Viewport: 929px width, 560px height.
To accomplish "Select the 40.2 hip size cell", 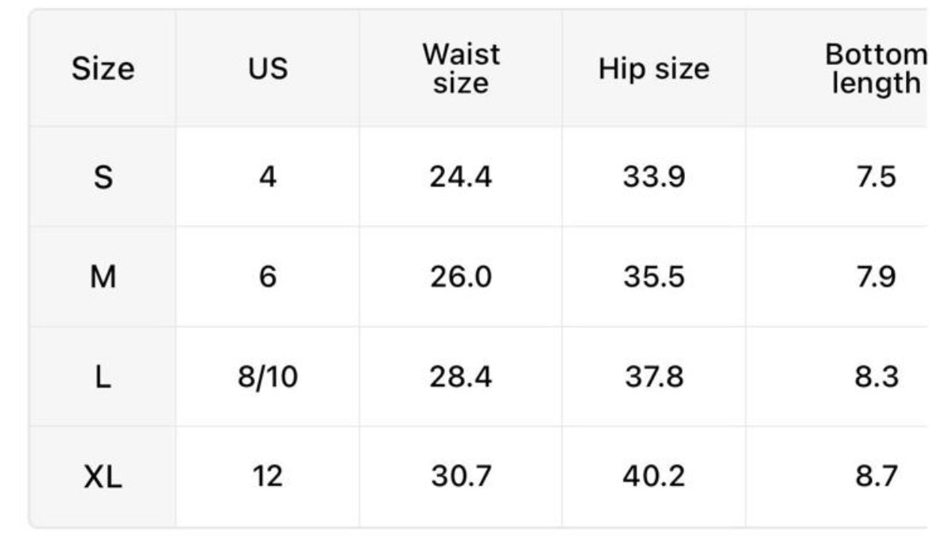I will [653, 477].
